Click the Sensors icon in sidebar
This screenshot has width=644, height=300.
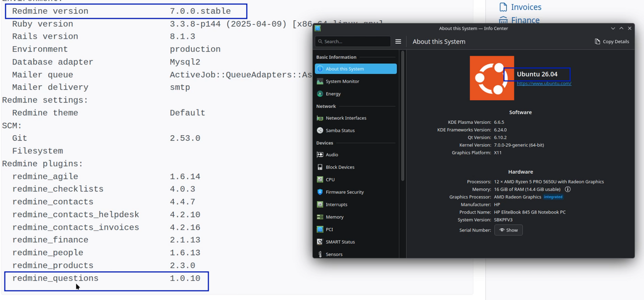coord(320,254)
